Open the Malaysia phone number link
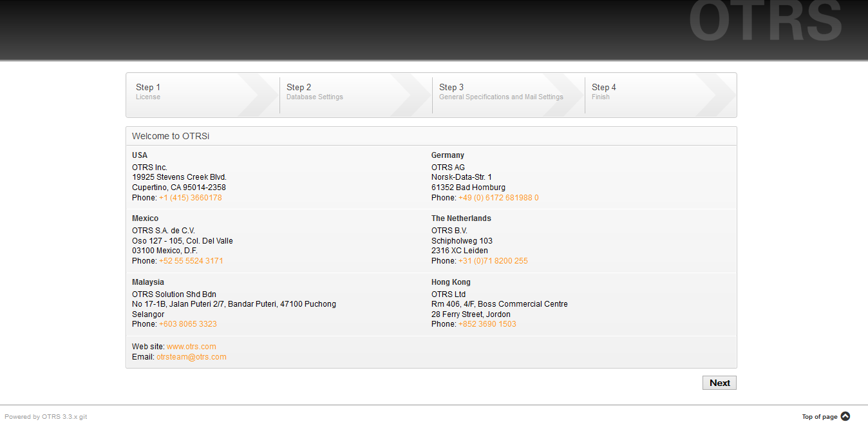The width and height of the screenshot is (868, 433). tap(187, 324)
